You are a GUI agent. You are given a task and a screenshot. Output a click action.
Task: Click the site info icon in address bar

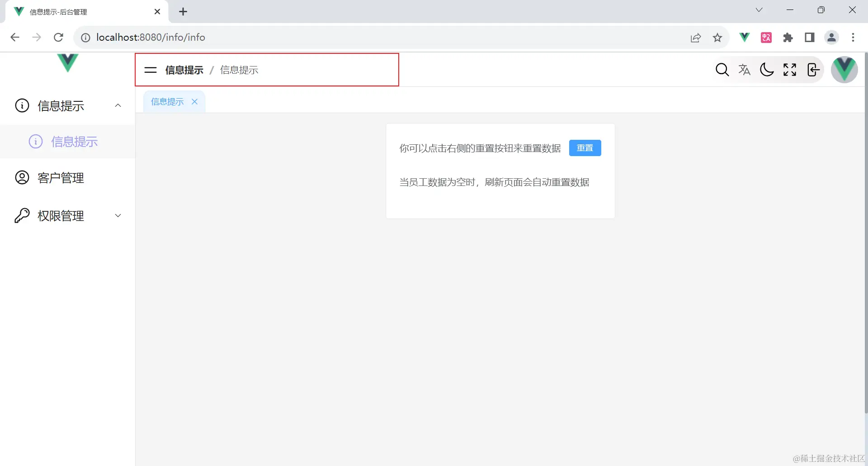click(85, 38)
